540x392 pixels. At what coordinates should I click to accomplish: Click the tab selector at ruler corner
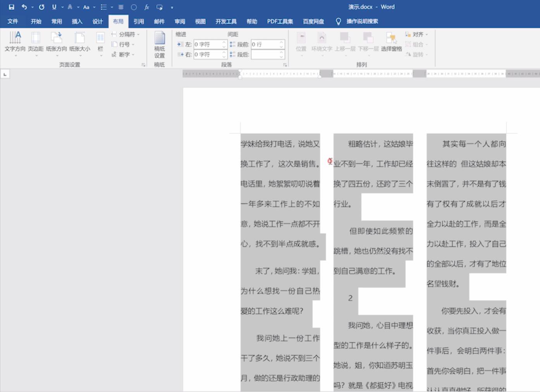pyautogui.click(x=5, y=74)
